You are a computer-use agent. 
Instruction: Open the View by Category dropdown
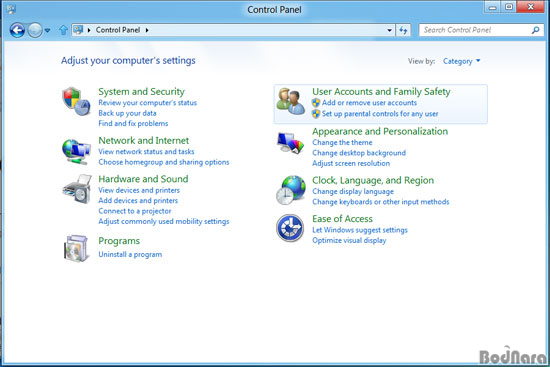[461, 61]
